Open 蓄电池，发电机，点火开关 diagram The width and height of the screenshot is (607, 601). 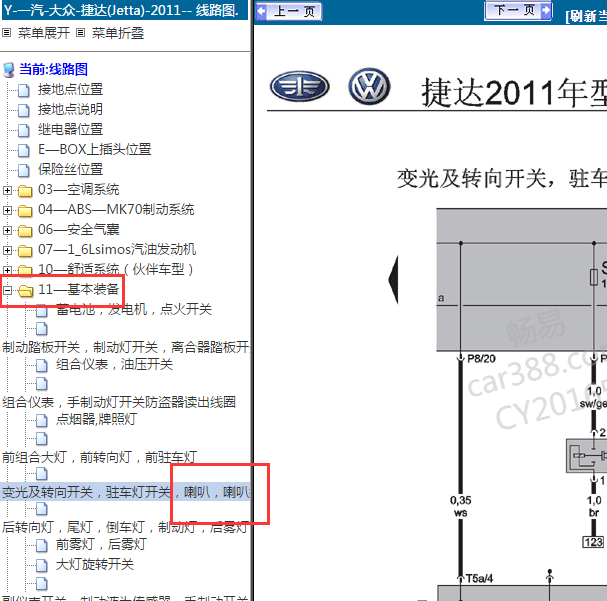[x=134, y=309]
